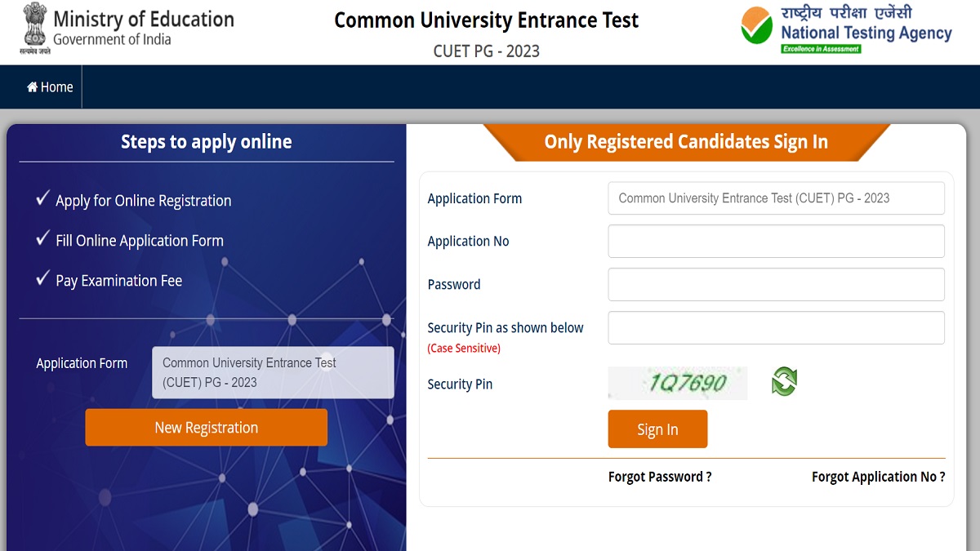The width and height of the screenshot is (980, 551).
Task: Focus the Application No input field
Action: click(x=776, y=242)
